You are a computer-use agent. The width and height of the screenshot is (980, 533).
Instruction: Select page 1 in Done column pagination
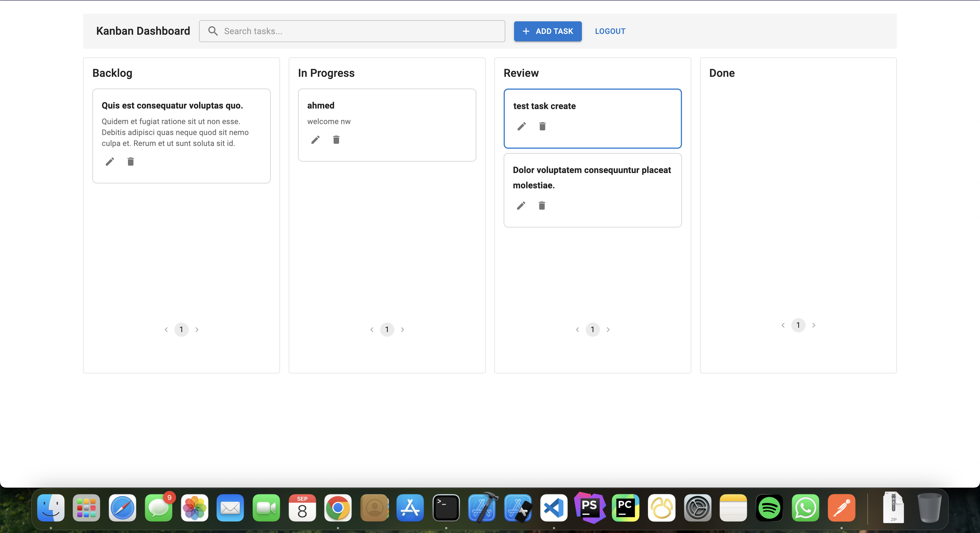(x=798, y=325)
